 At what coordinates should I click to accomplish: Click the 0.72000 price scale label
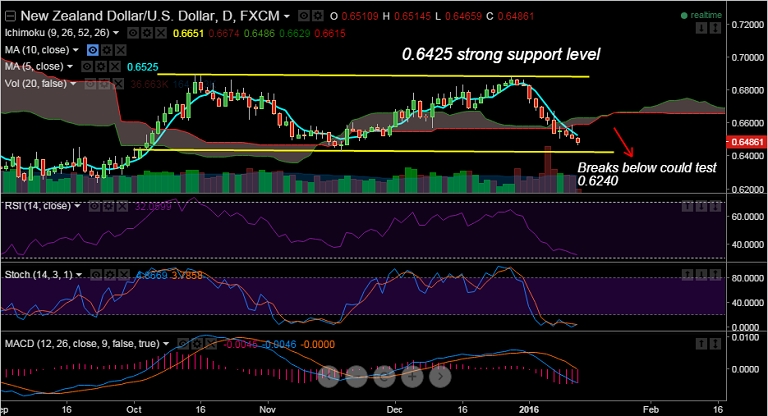click(x=747, y=24)
